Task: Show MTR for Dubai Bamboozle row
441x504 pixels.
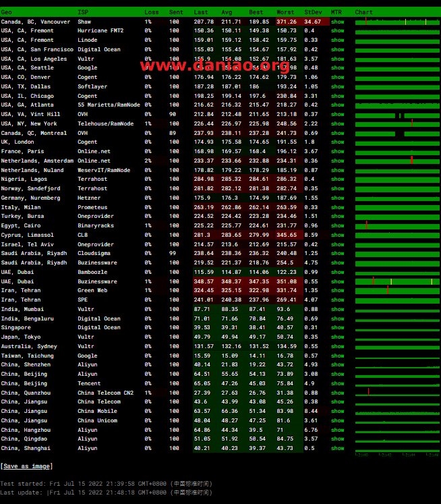Action: (x=337, y=272)
